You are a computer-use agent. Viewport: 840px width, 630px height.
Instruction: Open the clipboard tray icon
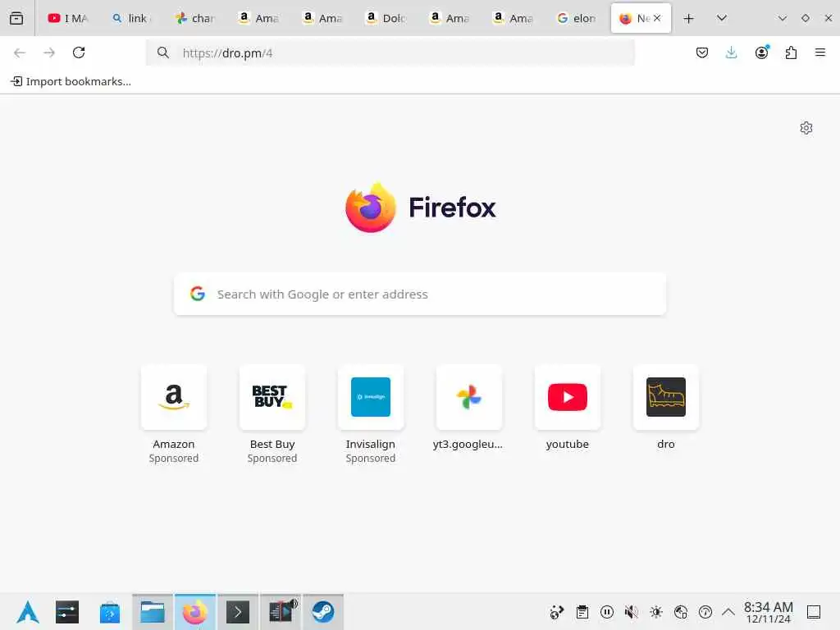(x=582, y=612)
